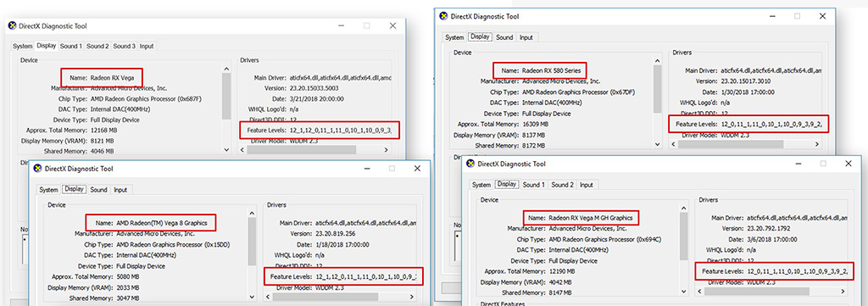Open Sound 1 tab in Vega M GH window
Viewport: 868px width, 306px height.
tap(534, 185)
